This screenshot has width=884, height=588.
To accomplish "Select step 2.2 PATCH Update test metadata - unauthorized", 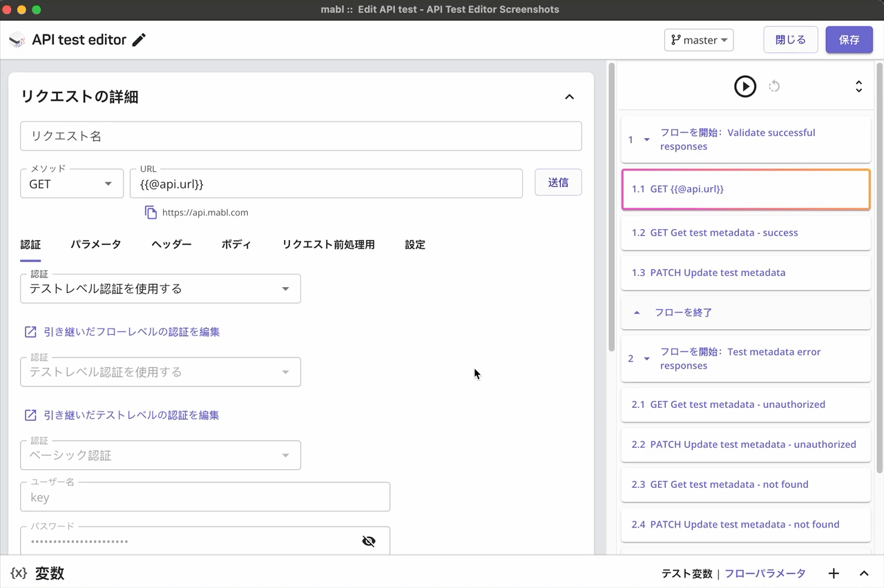I will pyautogui.click(x=746, y=444).
